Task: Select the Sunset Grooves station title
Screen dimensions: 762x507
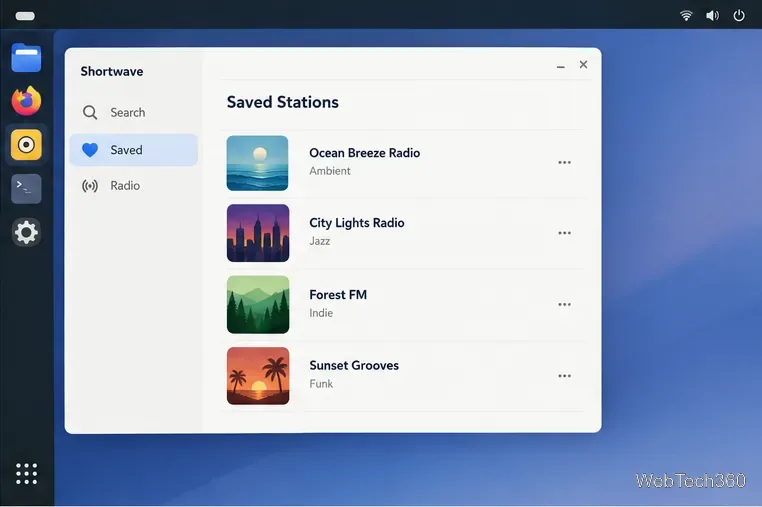Action: (x=354, y=365)
